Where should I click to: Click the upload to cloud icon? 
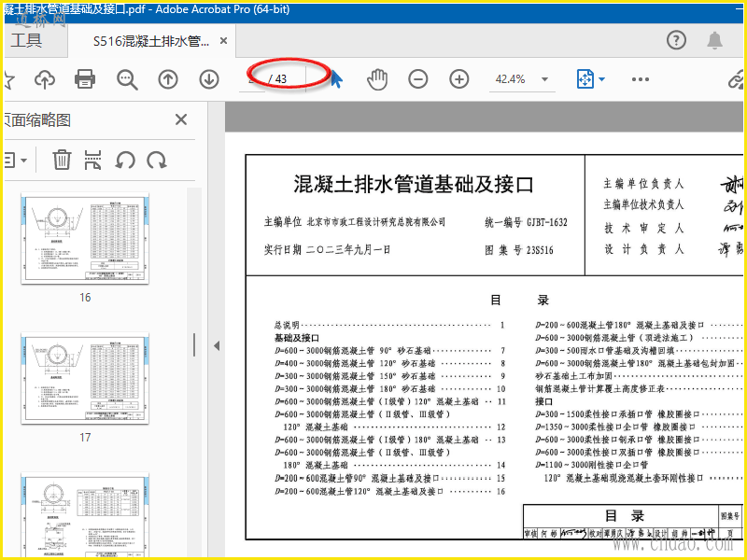(x=45, y=79)
